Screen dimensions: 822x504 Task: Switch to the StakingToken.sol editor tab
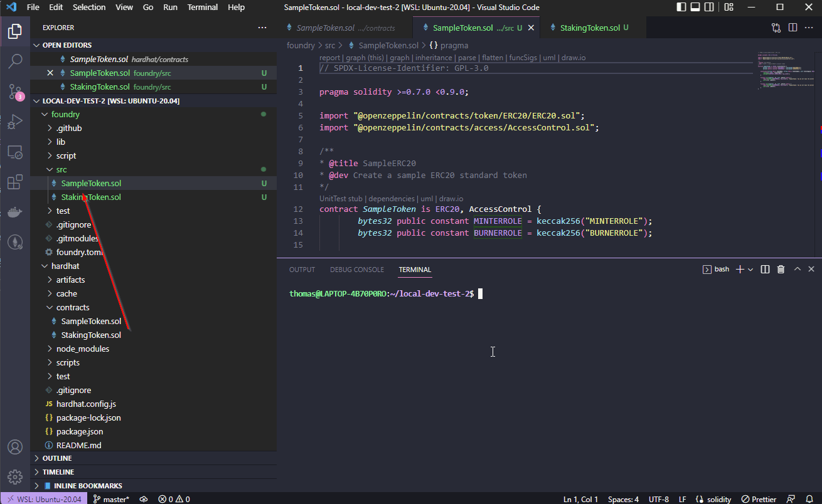point(589,28)
